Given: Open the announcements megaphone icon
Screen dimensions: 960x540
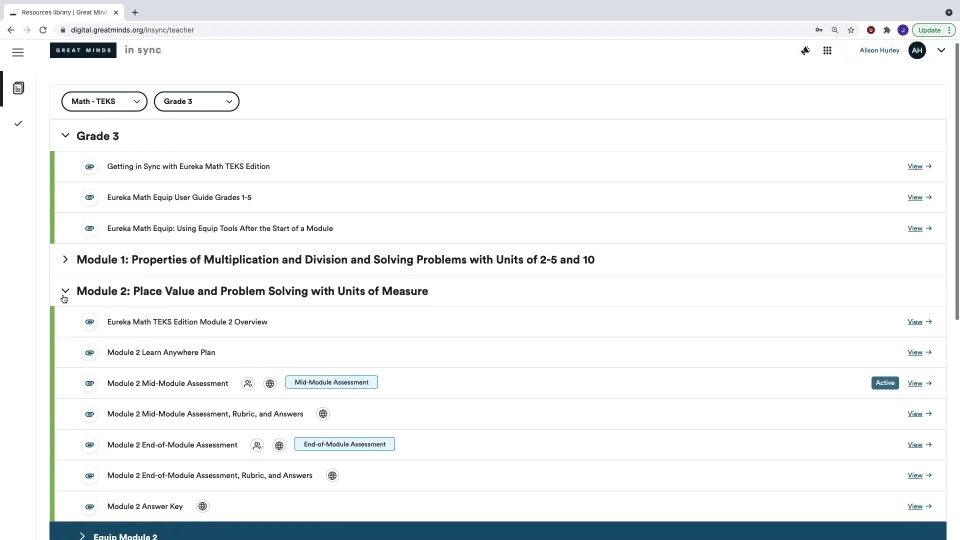Looking at the screenshot, I should pos(805,50).
